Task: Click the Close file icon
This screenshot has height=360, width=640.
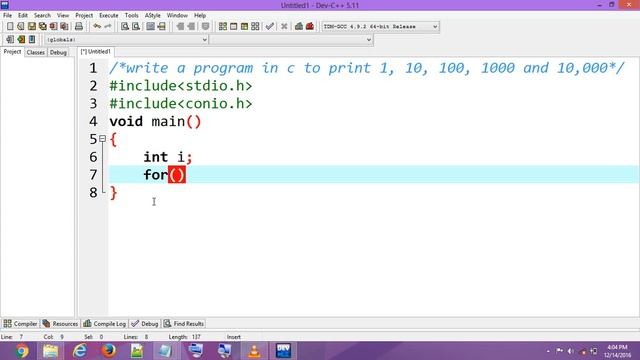Action: (53, 27)
